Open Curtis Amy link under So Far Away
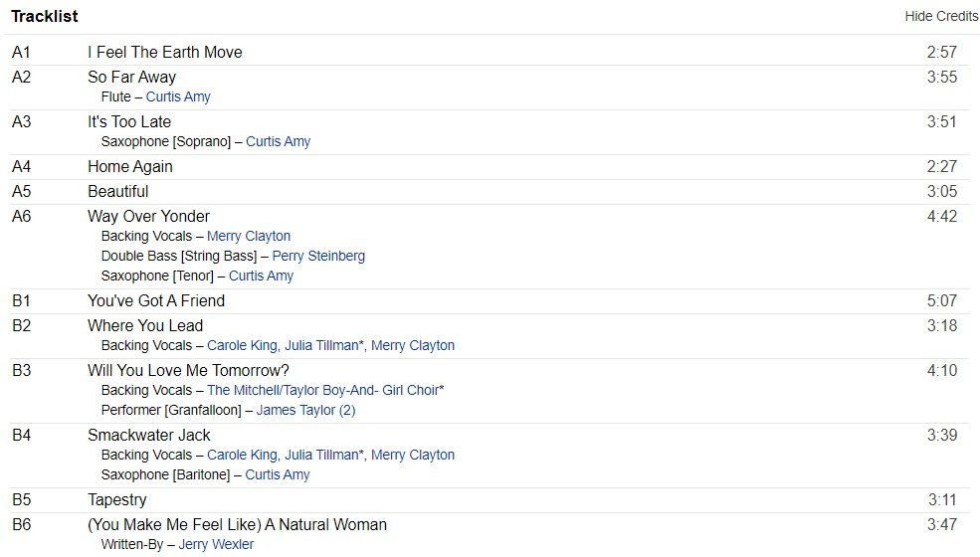 pos(178,96)
